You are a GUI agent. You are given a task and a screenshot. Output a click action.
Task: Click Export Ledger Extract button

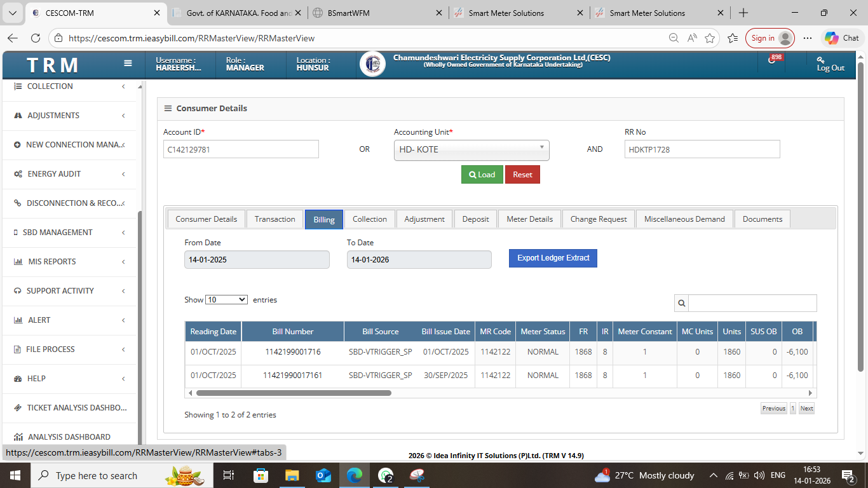pos(553,258)
